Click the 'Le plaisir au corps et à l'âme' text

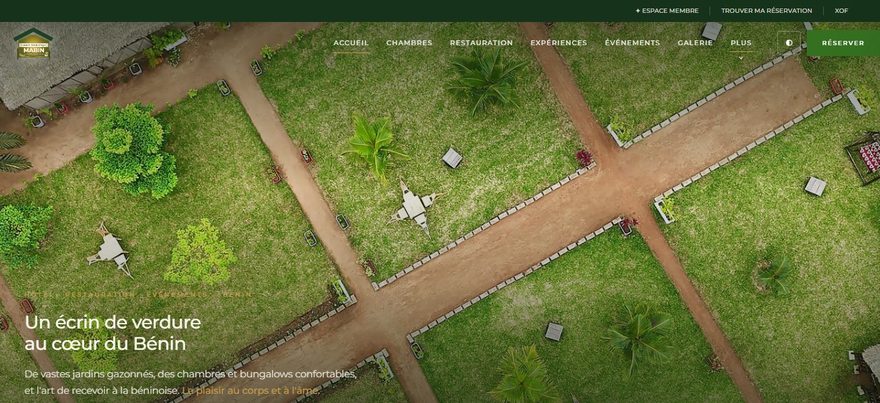tap(251, 390)
